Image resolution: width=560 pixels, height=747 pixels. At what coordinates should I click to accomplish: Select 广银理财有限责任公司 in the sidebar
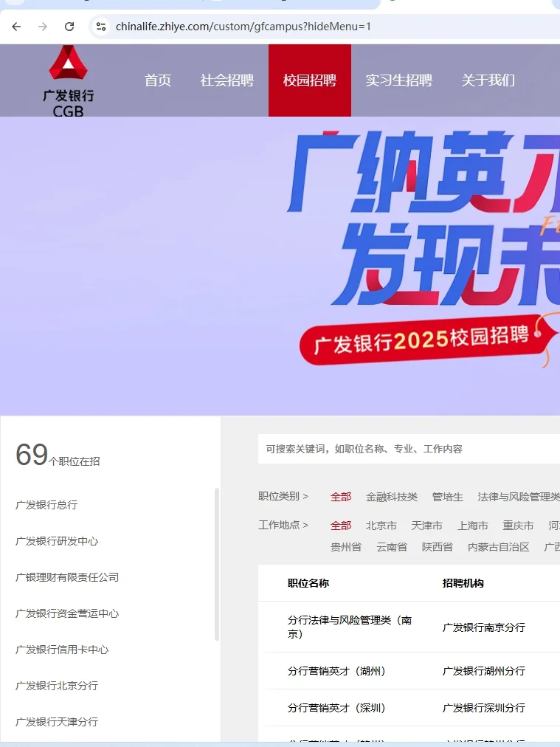(67, 577)
